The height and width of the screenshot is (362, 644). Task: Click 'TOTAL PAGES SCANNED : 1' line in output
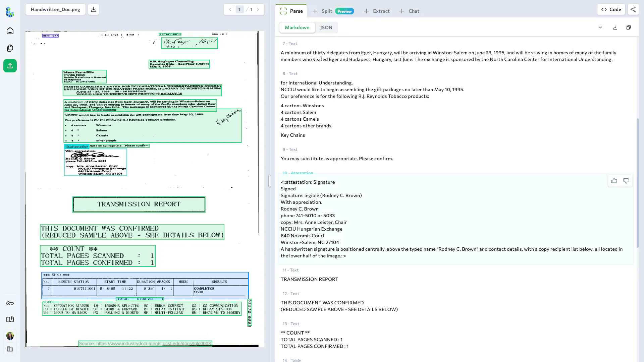312,340
